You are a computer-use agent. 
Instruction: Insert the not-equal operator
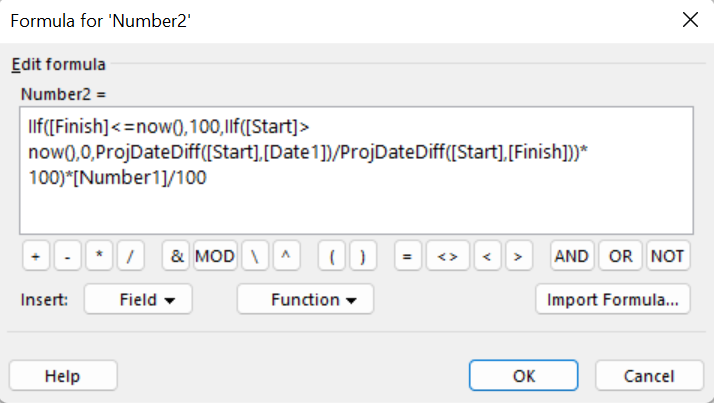tap(448, 256)
